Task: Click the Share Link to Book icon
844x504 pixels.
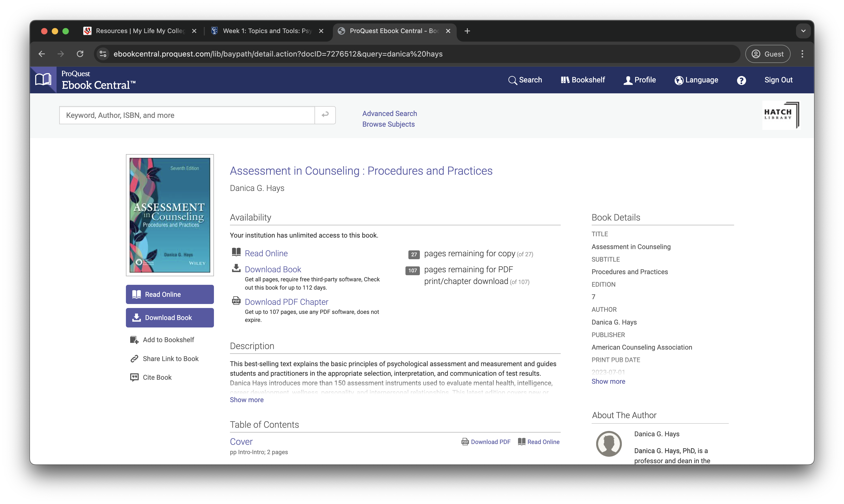Action: [x=134, y=359]
